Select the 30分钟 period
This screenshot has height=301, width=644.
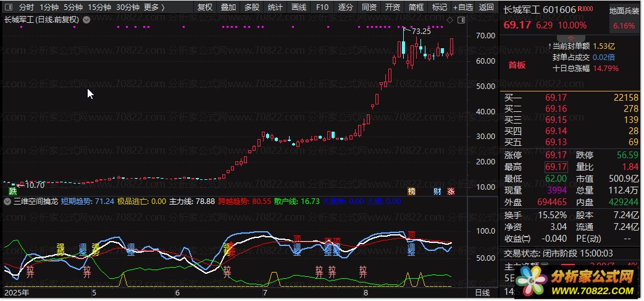[x=128, y=7]
